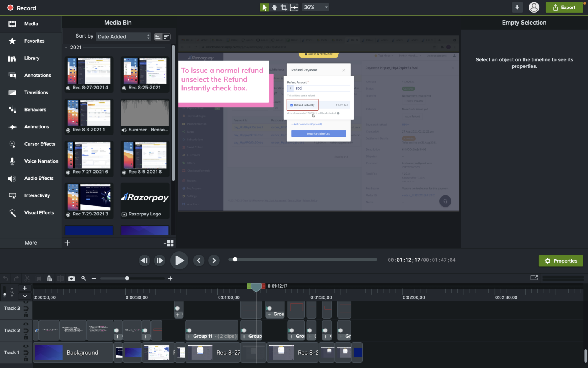Viewport: 588px width, 368px height.
Task: Open the 36% zoom level dropdown
Action: pyautogui.click(x=315, y=7)
